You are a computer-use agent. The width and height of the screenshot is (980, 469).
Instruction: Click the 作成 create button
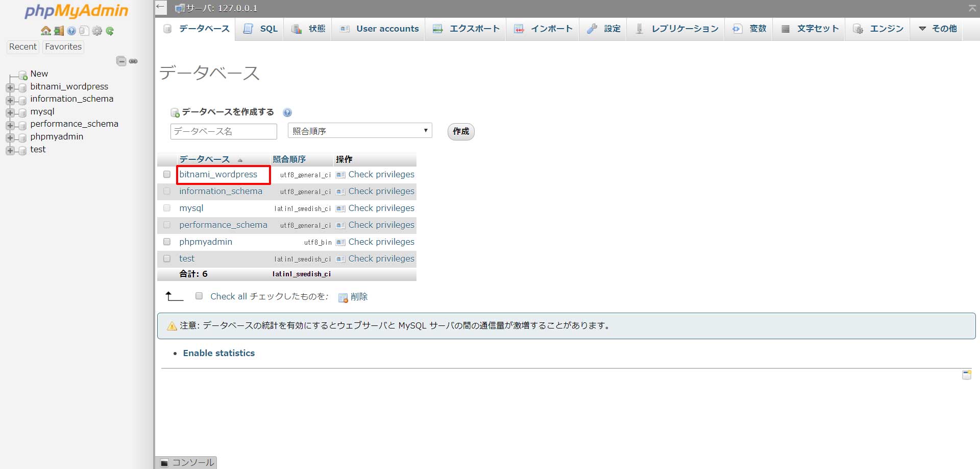pyautogui.click(x=461, y=131)
